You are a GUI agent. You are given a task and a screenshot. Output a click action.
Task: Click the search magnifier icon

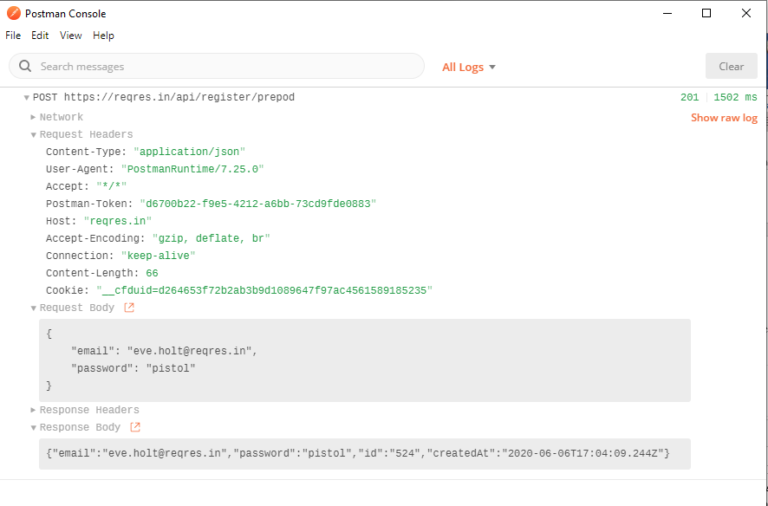[x=25, y=66]
